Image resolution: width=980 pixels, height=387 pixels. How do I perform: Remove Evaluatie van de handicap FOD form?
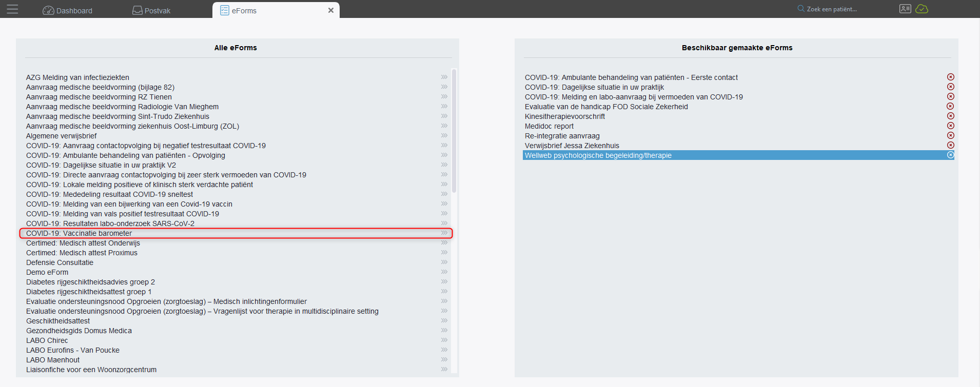pyautogui.click(x=950, y=106)
